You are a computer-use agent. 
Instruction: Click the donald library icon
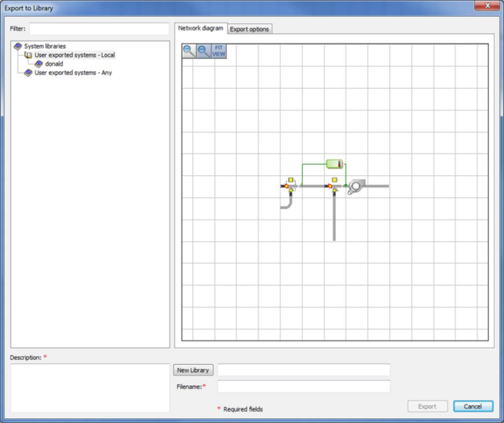39,64
